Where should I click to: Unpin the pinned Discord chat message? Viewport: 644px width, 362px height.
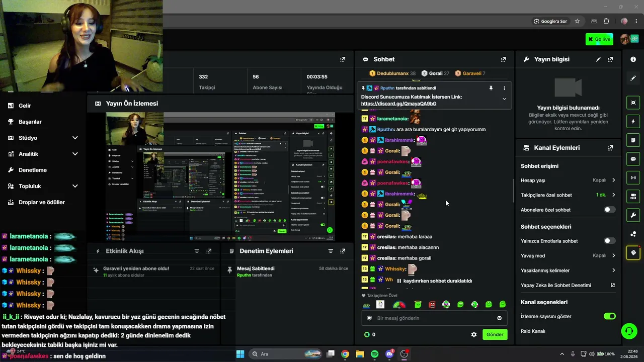(x=491, y=88)
